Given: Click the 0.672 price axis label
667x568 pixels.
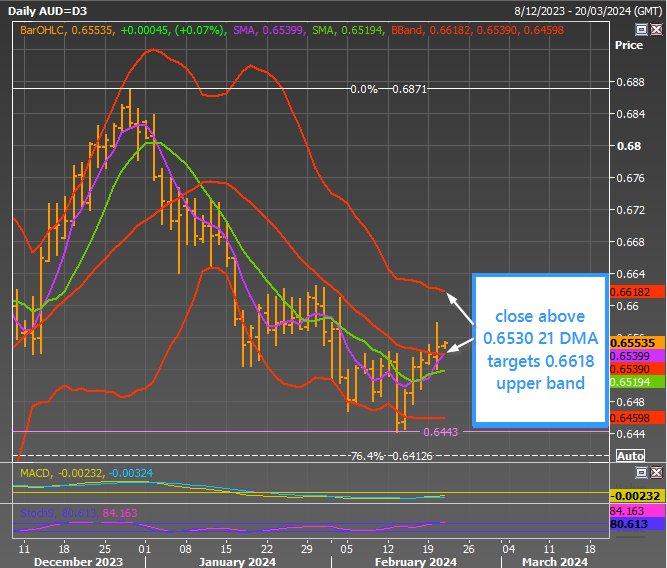Looking at the screenshot, I should point(630,210).
